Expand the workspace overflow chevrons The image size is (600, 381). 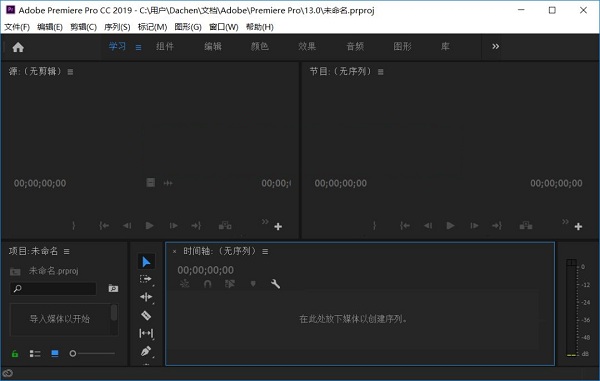(x=496, y=46)
